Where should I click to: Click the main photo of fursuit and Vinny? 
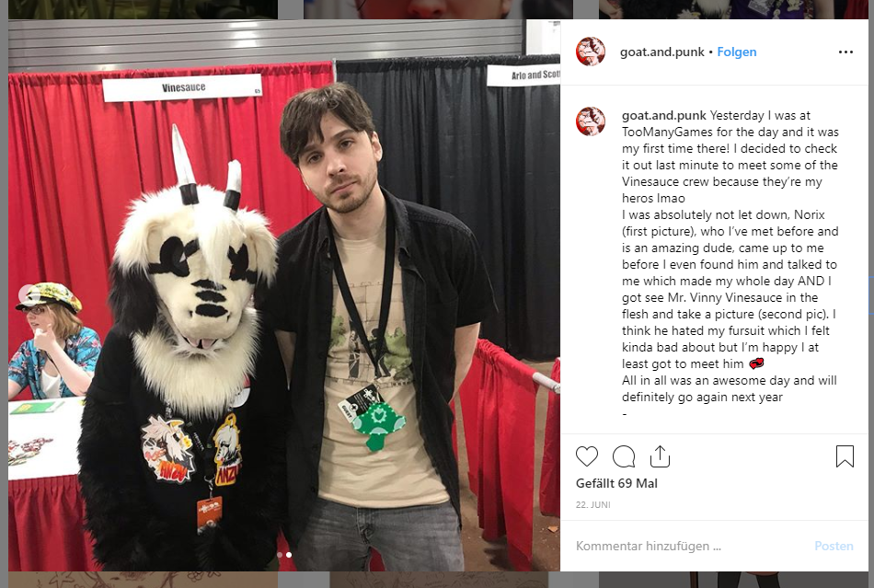coord(284,295)
